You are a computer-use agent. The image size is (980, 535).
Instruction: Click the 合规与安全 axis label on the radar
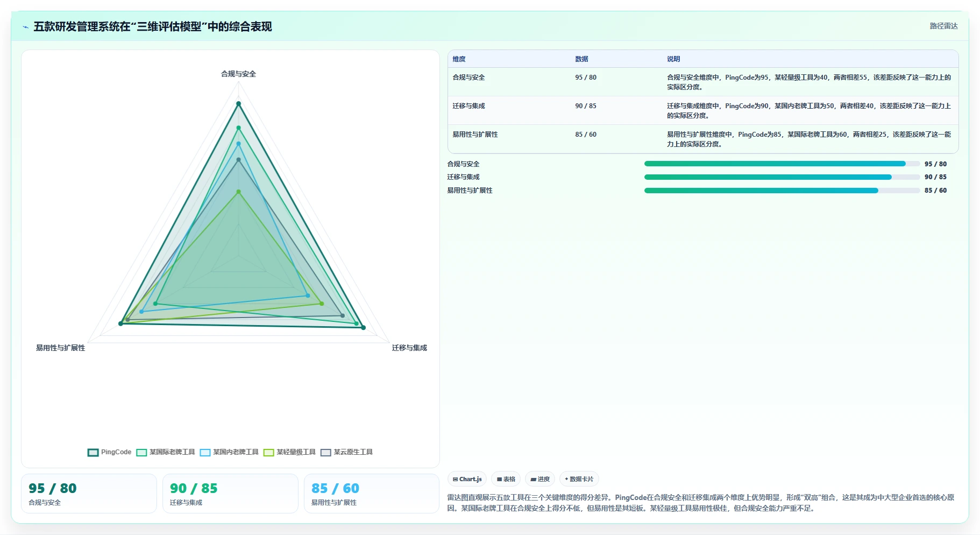238,74
